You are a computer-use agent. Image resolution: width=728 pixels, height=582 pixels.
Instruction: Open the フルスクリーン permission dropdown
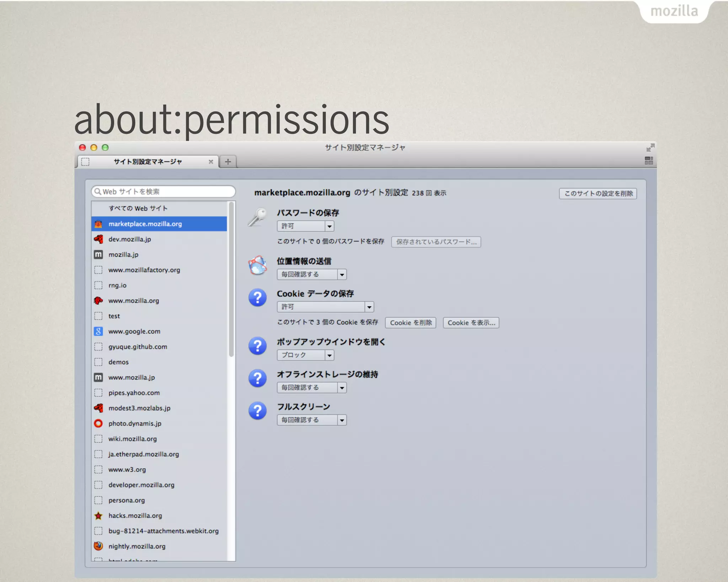click(312, 420)
